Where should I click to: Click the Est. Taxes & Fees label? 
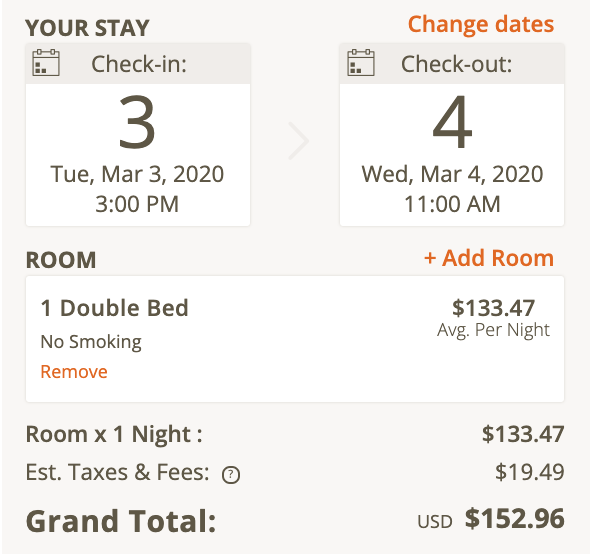[117, 472]
